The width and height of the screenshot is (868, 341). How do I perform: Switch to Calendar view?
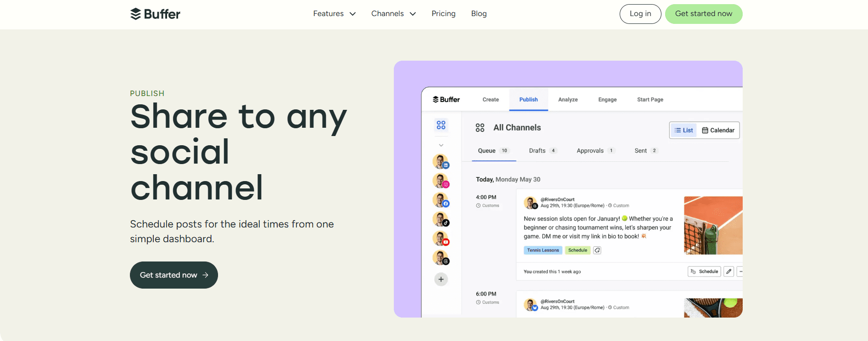[718, 130]
